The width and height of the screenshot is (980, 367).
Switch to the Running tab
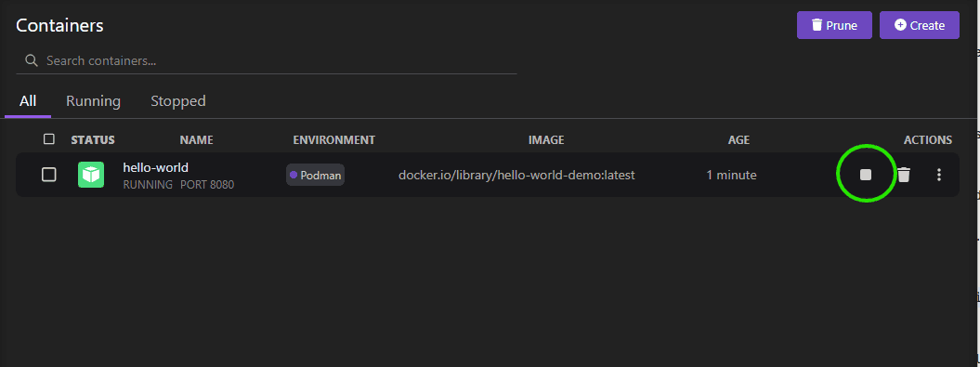[93, 100]
